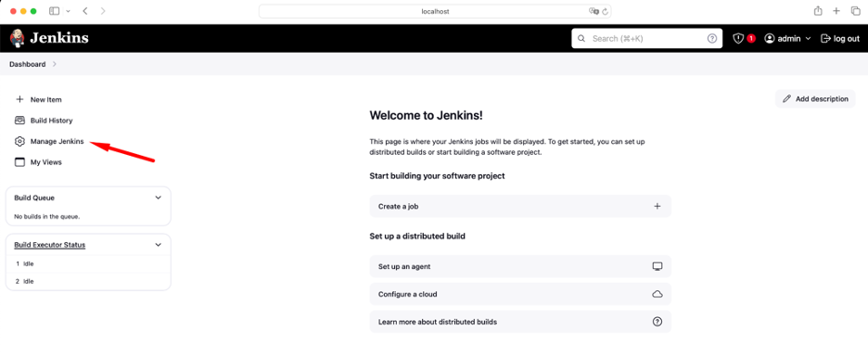The image size is (868, 358).
Task: Click the translate icon in address bar
Action: 594,11
